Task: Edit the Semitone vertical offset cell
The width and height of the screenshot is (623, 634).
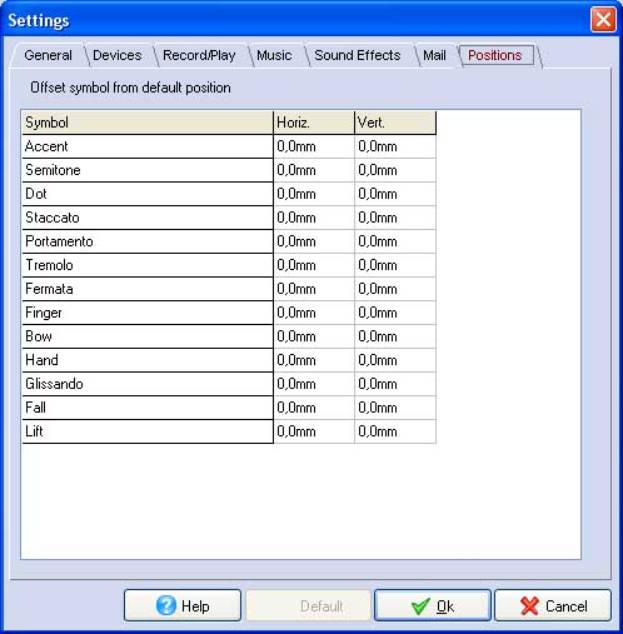Action: click(395, 170)
